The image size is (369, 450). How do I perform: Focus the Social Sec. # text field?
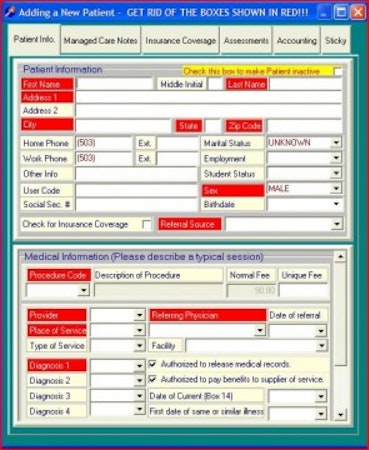coord(137,204)
